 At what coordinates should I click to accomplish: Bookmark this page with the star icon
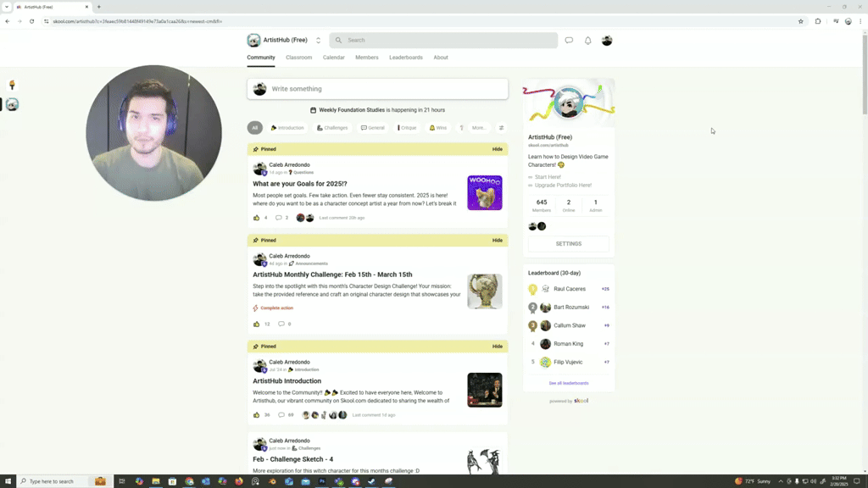800,21
